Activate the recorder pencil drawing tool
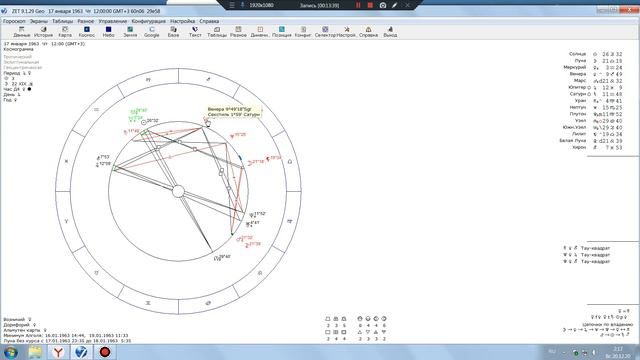Viewport: 640px width, 360px height. 395,5
